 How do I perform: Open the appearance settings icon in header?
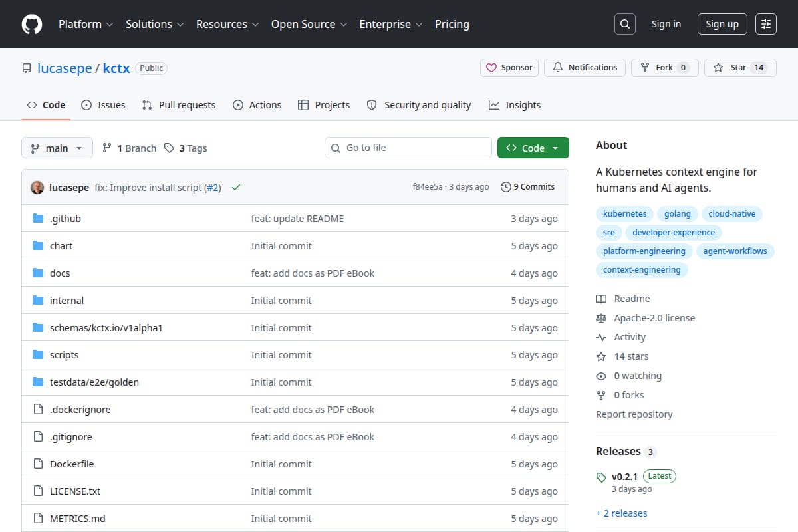[x=766, y=24]
